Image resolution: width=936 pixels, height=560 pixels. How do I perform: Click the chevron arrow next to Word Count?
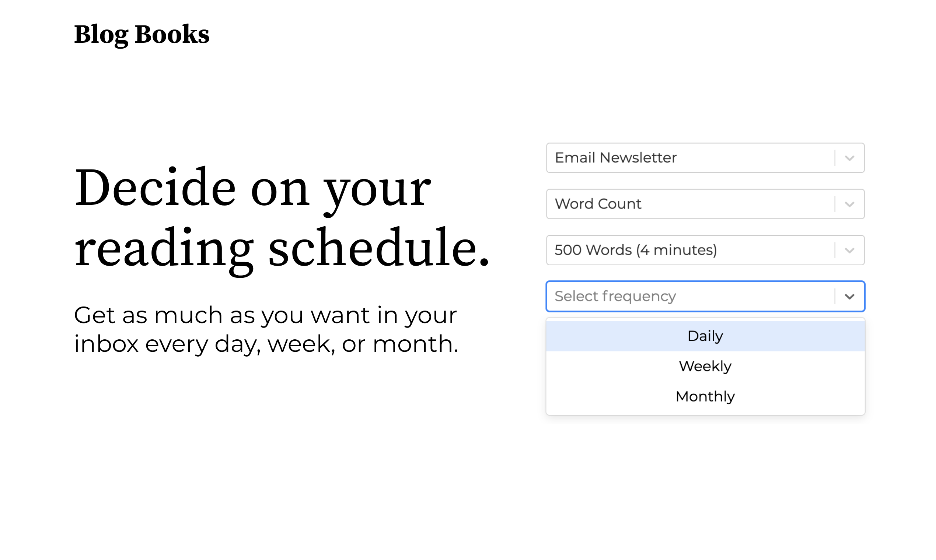click(x=849, y=204)
